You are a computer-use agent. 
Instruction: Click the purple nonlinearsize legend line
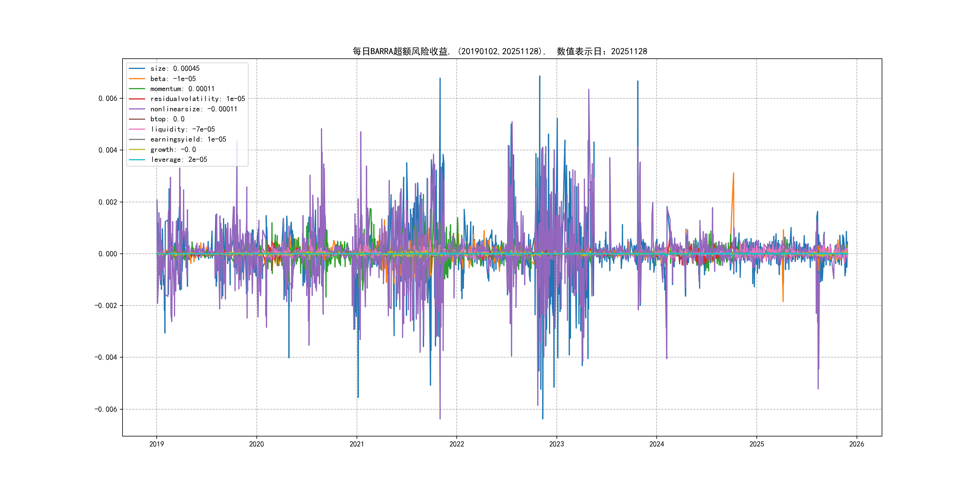point(137,109)
